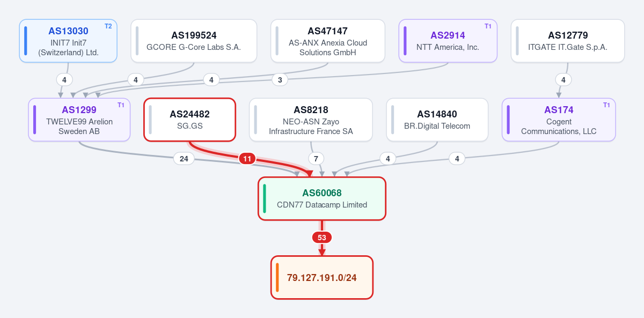Click the 3 path count badge
The width and height of the screenshot is (644, 318).
point(280,80)
